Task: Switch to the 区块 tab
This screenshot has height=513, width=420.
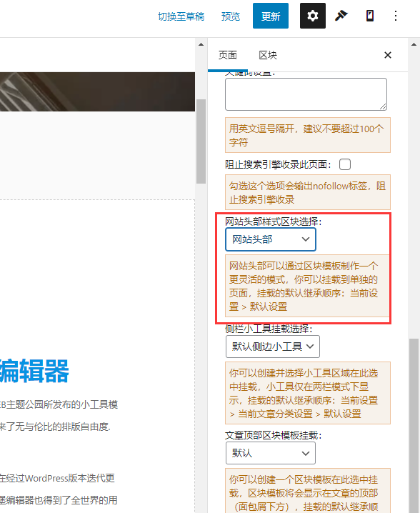Action: point(268,55)
